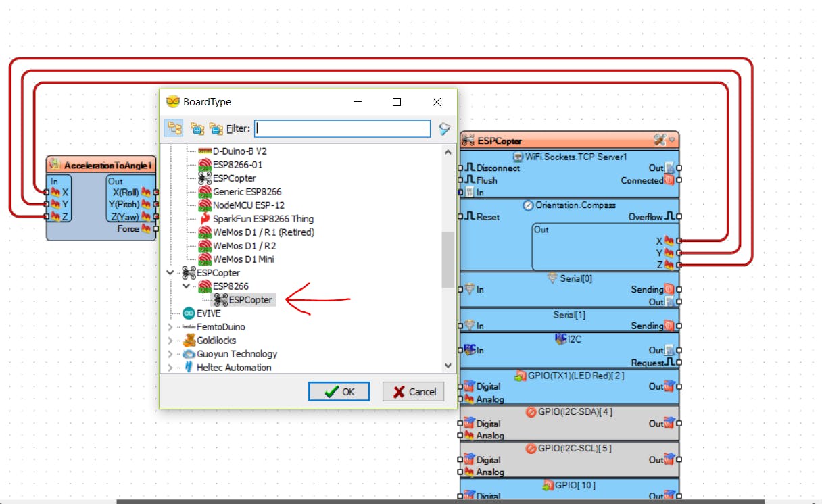The image size is (822, 504).
Task: Click Serial[0] Sending pin
Action: [679, 290]
